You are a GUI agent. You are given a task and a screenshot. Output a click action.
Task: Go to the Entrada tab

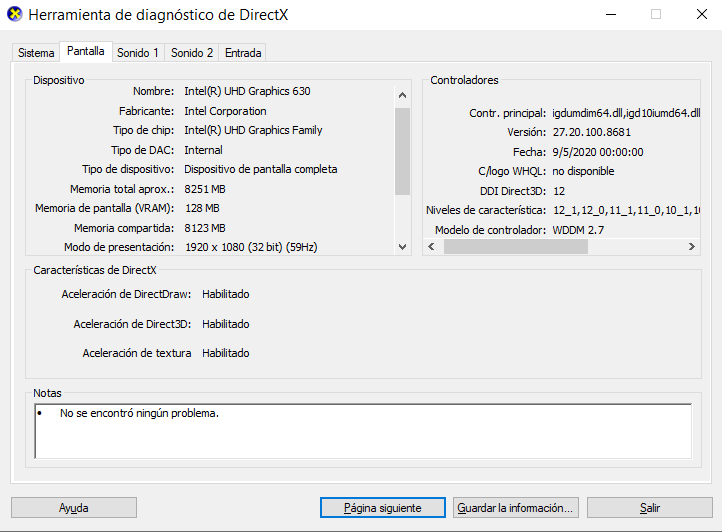coord(243,53)
